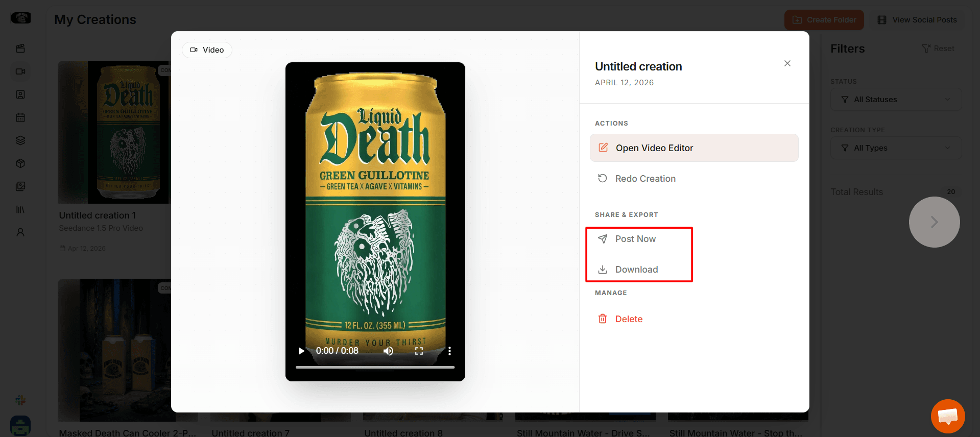Click the Create Folder icon

tap(797, 20)
